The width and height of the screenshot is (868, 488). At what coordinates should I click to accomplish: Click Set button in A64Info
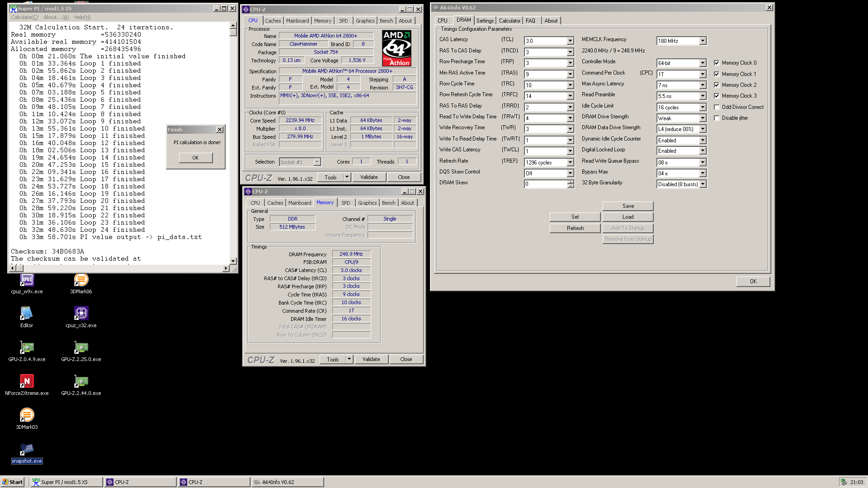point(575,217)
